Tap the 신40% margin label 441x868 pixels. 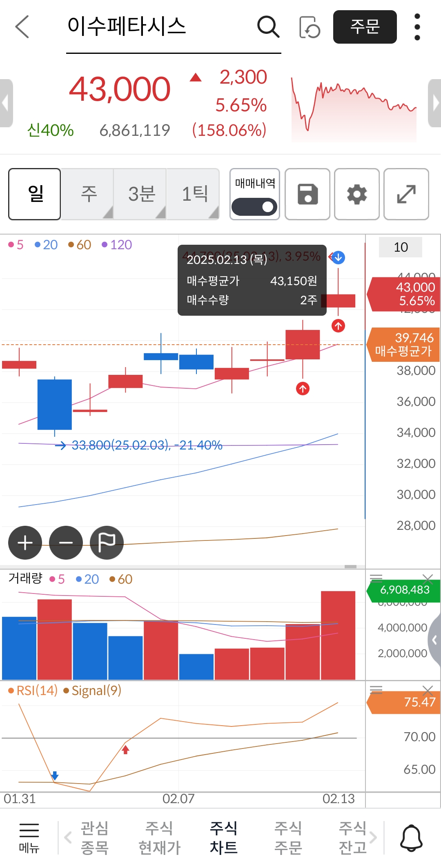(50, 130)
